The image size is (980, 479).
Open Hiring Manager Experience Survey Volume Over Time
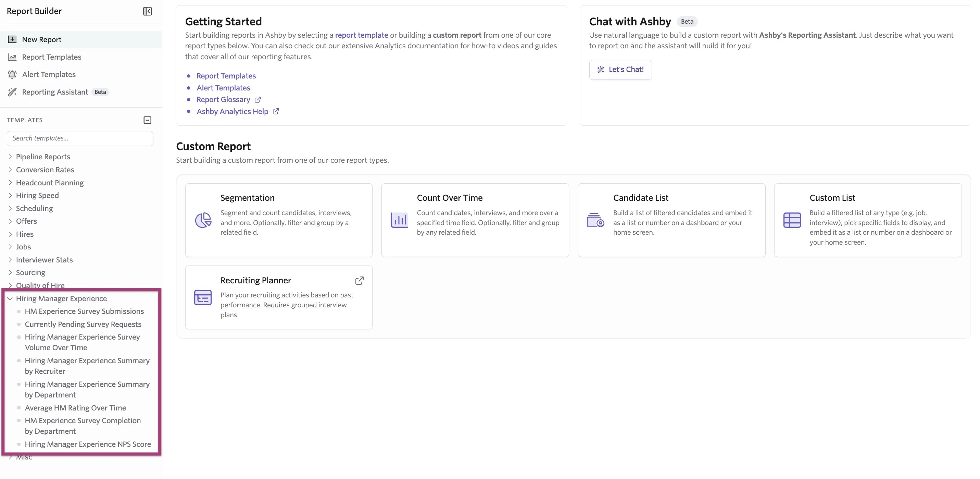tap(82, 342)
